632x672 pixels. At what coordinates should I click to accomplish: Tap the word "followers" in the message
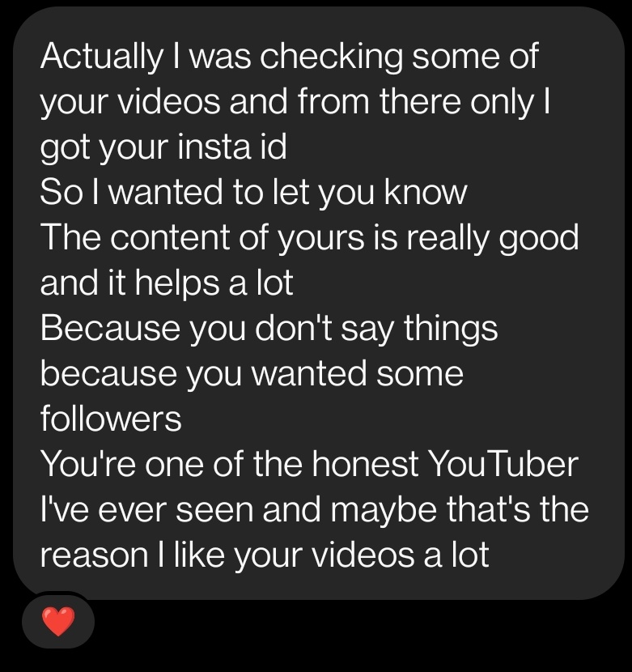(111, 419)
